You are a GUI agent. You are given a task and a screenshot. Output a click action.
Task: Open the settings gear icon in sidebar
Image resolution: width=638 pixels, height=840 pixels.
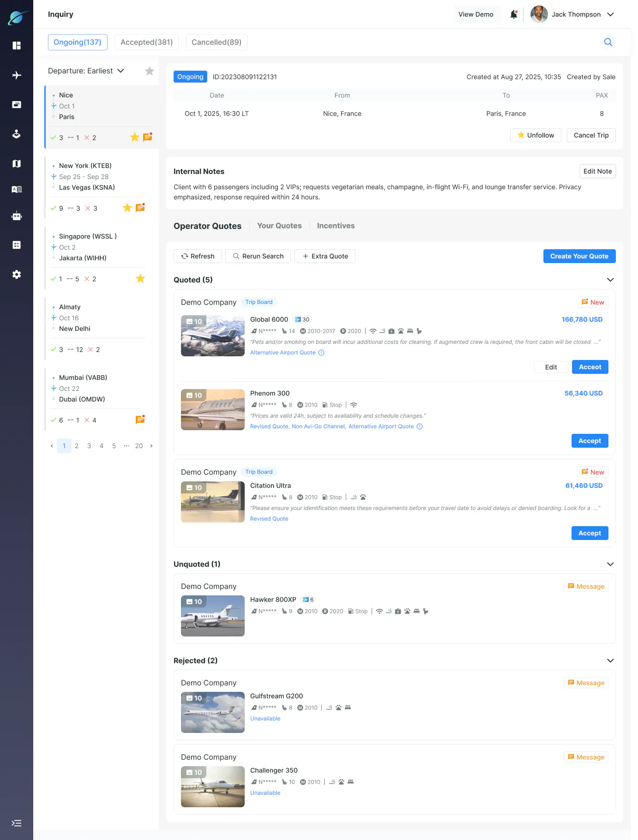tap(17, 275)
